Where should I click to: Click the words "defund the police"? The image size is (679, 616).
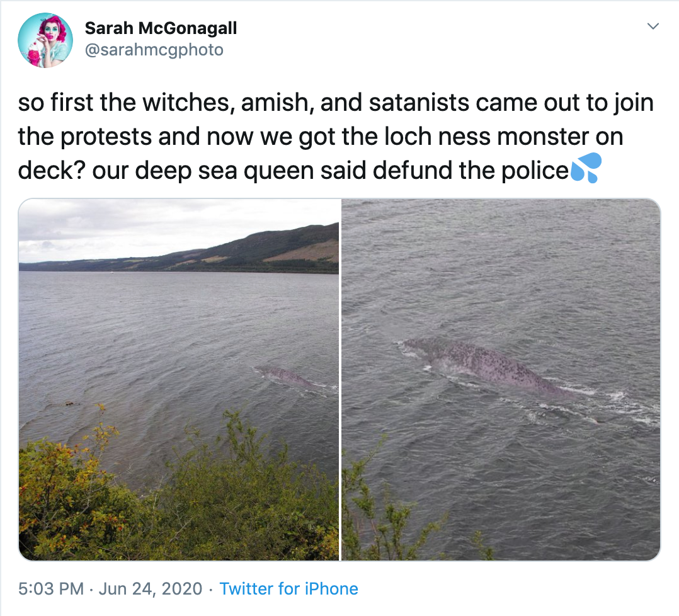click(x=471, y=171)
